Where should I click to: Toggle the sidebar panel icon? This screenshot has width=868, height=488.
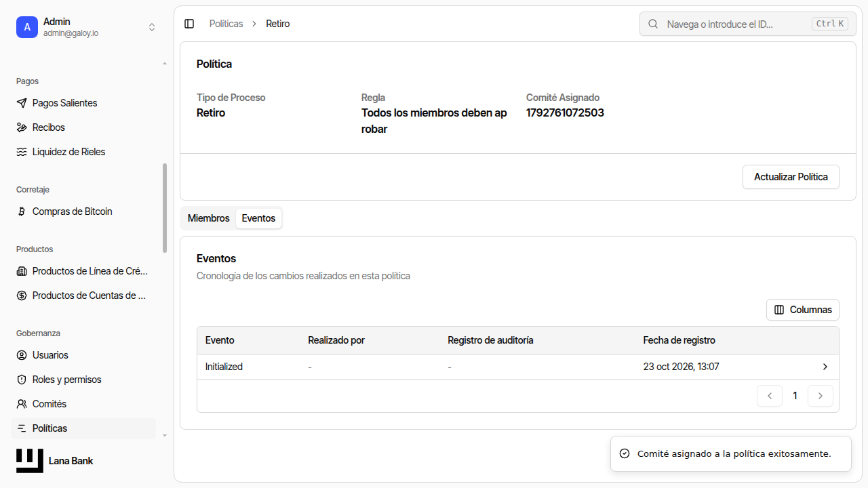189,24
